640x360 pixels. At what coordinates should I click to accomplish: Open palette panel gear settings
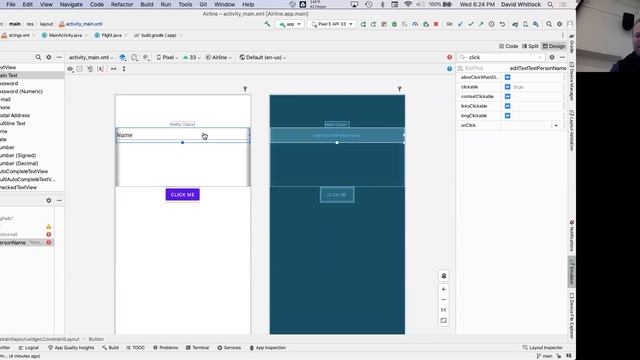49,57
